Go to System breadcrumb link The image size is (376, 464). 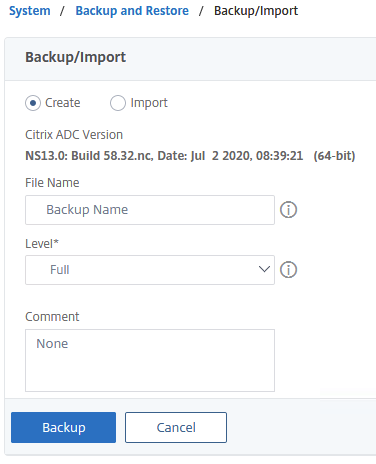[x=30, y=11]
